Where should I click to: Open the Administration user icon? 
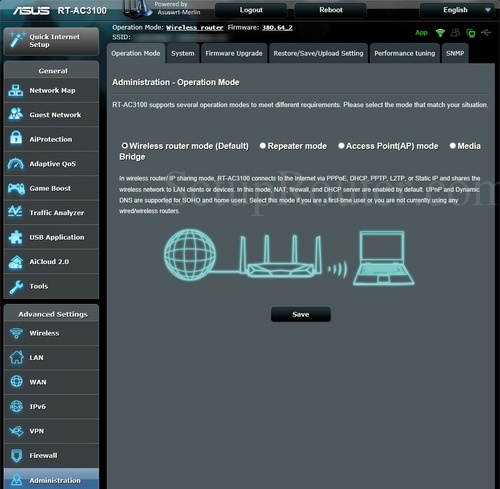[x=16, y=480]
